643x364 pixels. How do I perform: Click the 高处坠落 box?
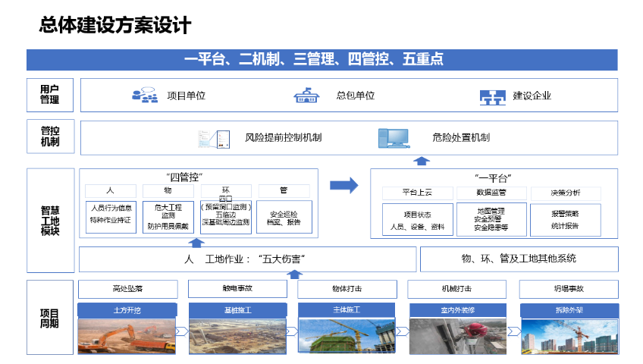[127, 289]
